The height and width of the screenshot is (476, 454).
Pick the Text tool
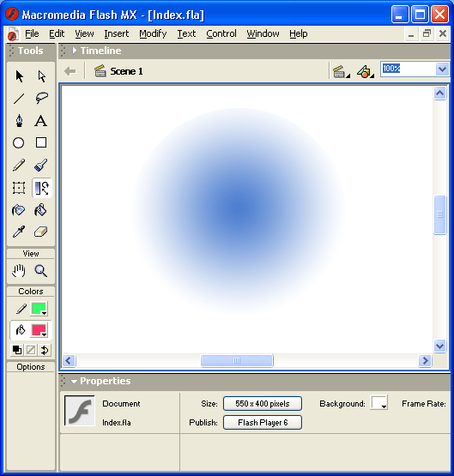click(40, 121)
